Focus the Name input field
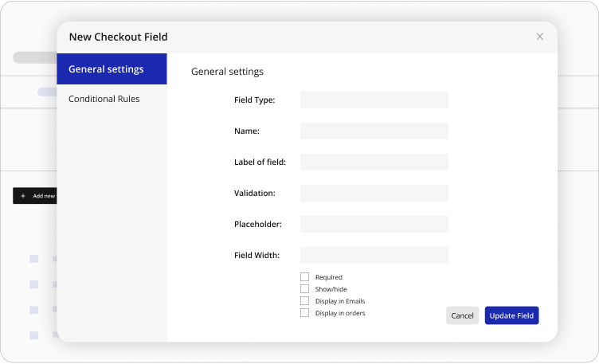The height and width of the screenshot is (364, 599). 374,131
